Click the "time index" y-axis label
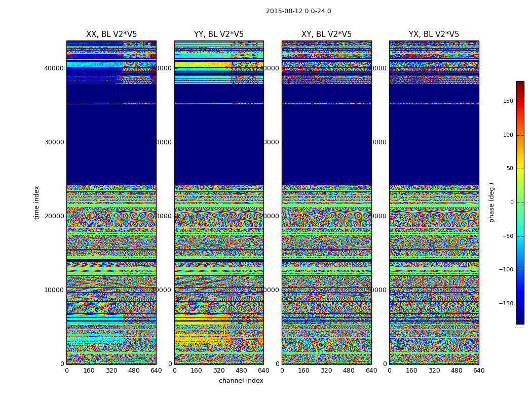The width and height of the screenshot is (532, 405). point(36,202)
